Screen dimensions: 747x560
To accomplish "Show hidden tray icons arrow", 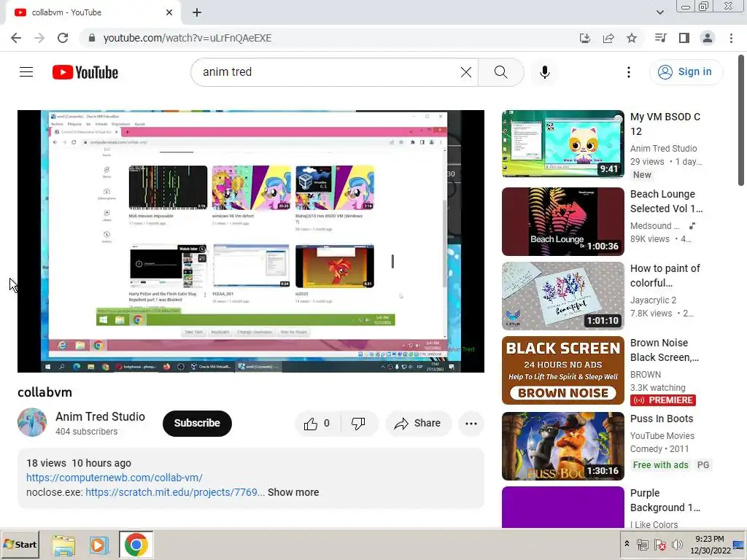I will pyautogui.click(x=627, y=544).
